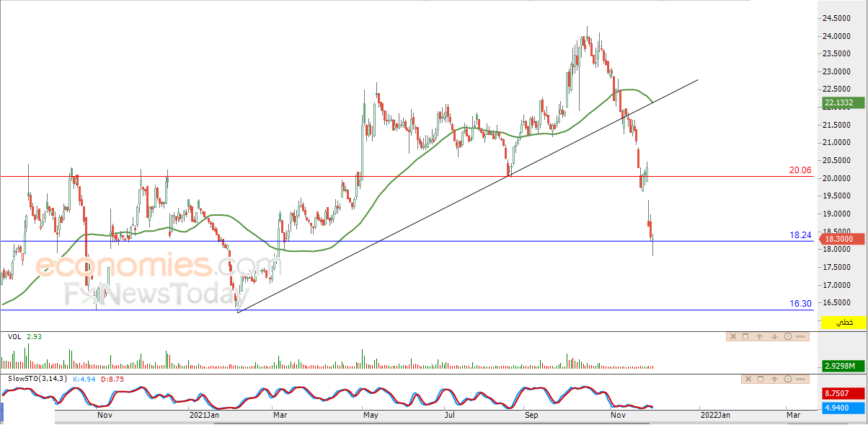Click the VOL indicator title

pos(14,336)
